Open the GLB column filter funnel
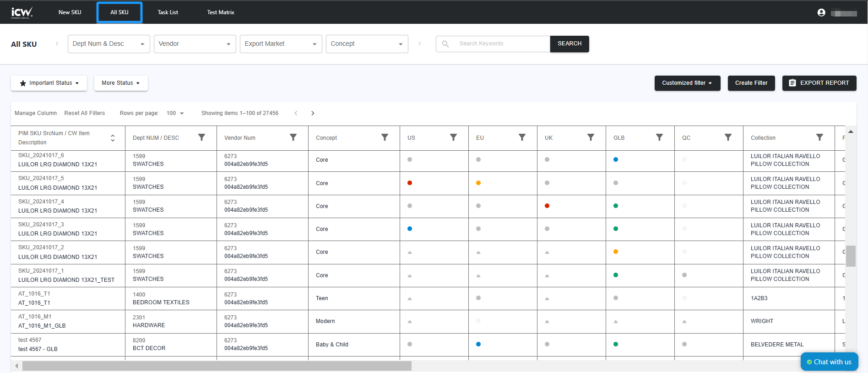The image size is (868, 373). (x=659, y=137)
